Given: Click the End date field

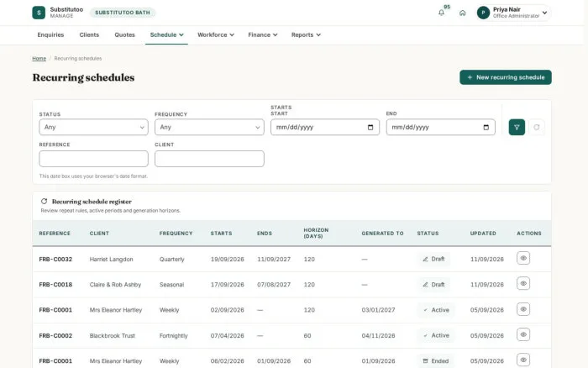Looking at the screenshot, I should pos(441,127).
